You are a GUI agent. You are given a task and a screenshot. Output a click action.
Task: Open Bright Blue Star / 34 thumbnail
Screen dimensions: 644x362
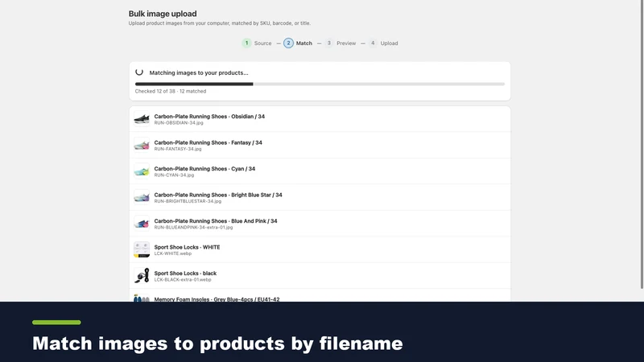(142, 197)
